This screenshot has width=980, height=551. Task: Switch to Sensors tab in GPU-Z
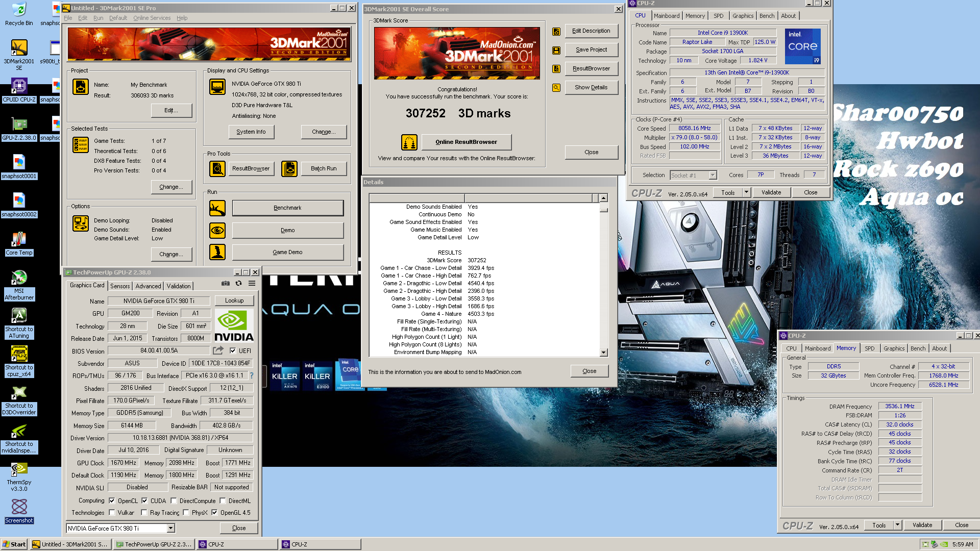coord(120,286)
